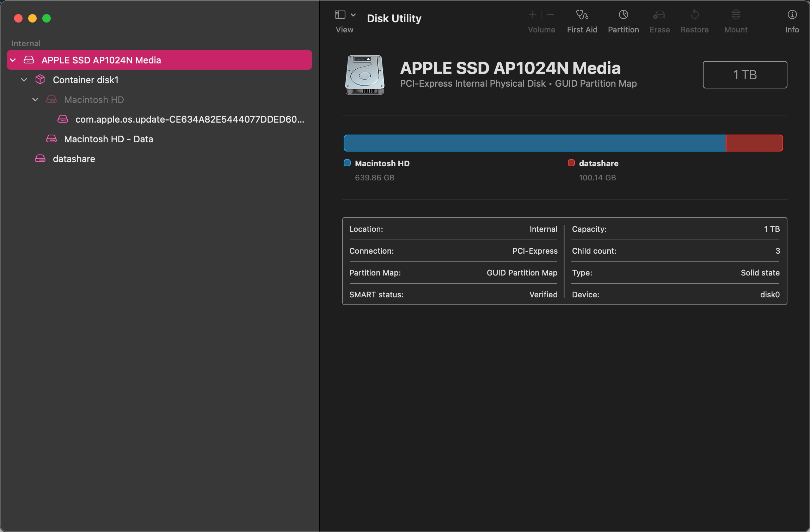Viewport: 810px width, 532px height.
Task: Click the red datashare usage bar segment
Action: pos(754,143)
